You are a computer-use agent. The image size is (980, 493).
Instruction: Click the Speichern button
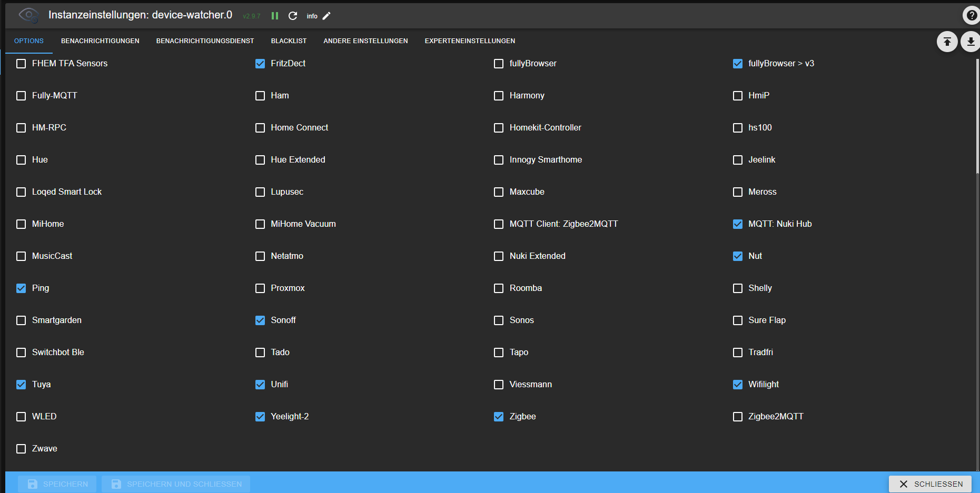[57, 484]
